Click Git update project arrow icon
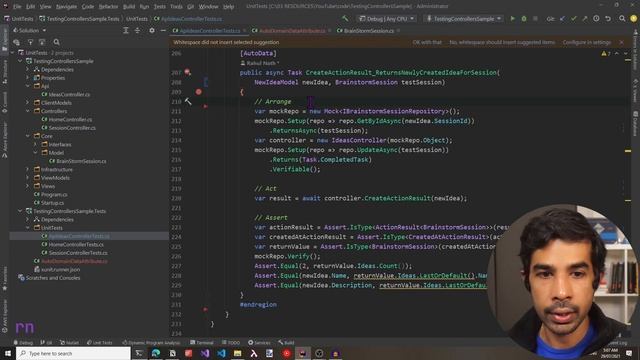Screen dimensions: 640x360 click(x=562, y=19)
